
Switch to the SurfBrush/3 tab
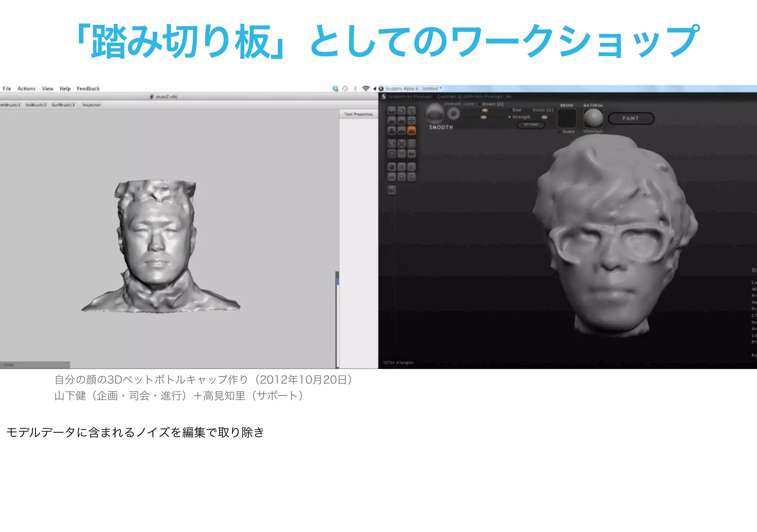(x=63, y=105)
